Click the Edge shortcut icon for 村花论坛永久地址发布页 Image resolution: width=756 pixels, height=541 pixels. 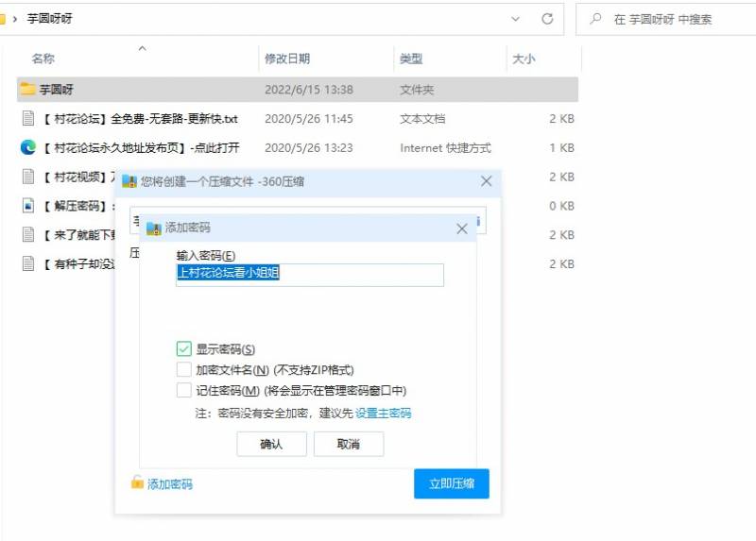pyautogui.click(x=28, y=148)
